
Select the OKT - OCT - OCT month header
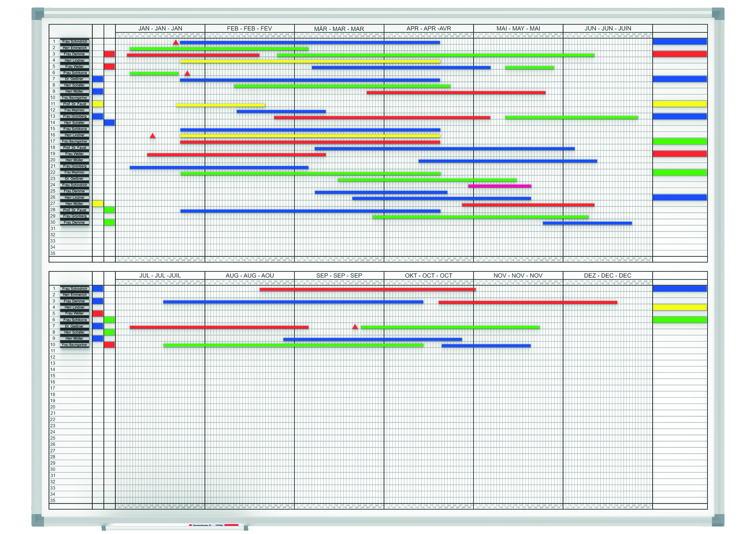429,275
